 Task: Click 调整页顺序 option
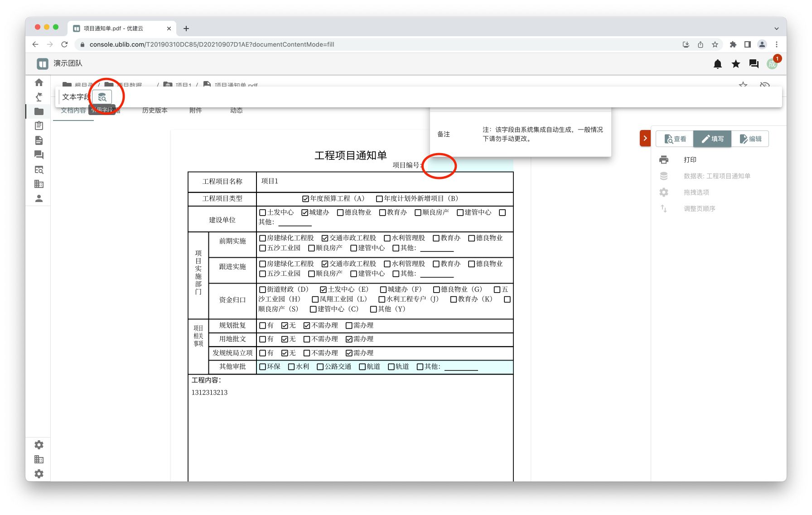pos(700,209)
